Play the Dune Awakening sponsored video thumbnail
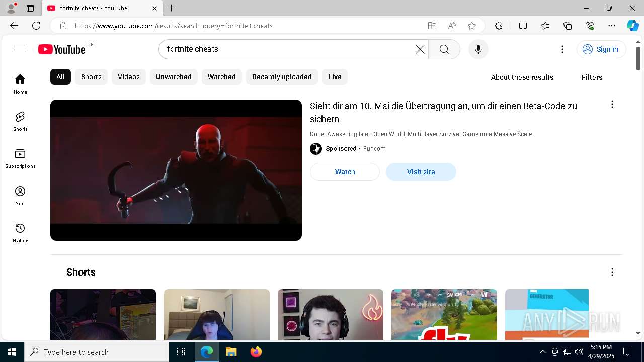 [x=176, y=170]
